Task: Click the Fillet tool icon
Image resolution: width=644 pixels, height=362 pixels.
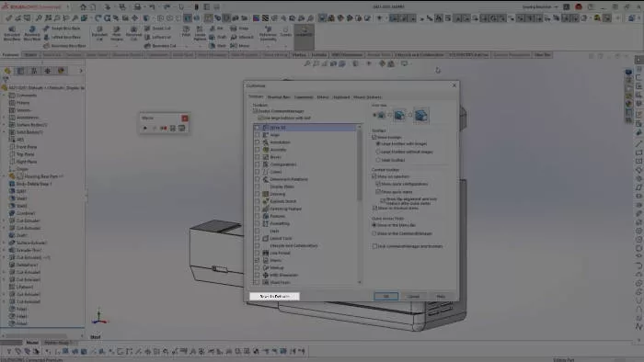Action: pos(186,31)
